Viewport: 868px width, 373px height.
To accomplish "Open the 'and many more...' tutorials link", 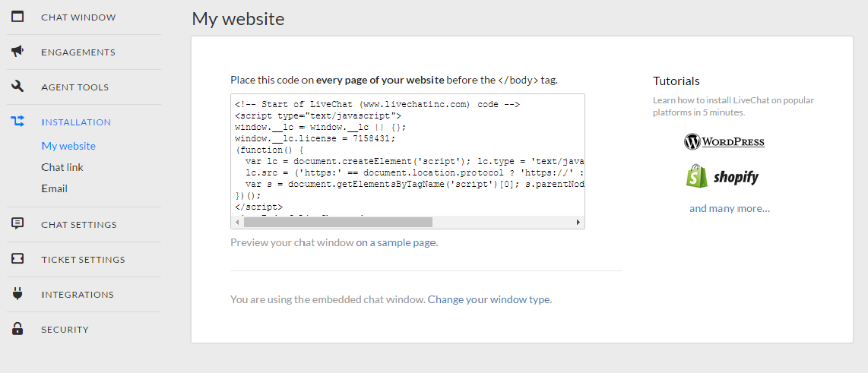I will 730,208.
